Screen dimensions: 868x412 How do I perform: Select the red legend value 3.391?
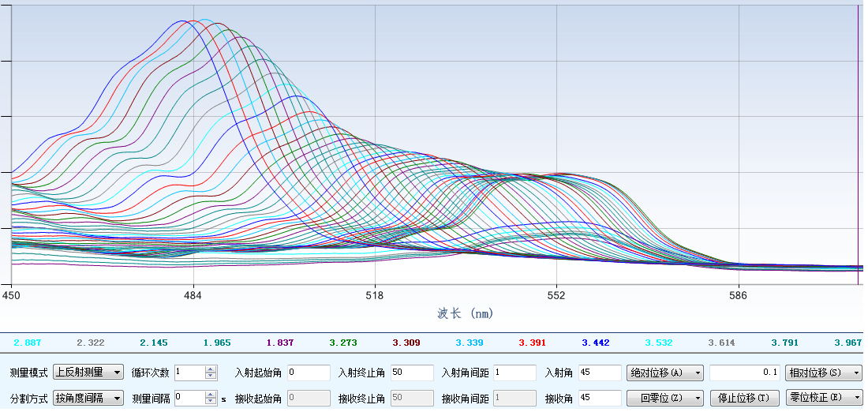click(x=532, y=343)
